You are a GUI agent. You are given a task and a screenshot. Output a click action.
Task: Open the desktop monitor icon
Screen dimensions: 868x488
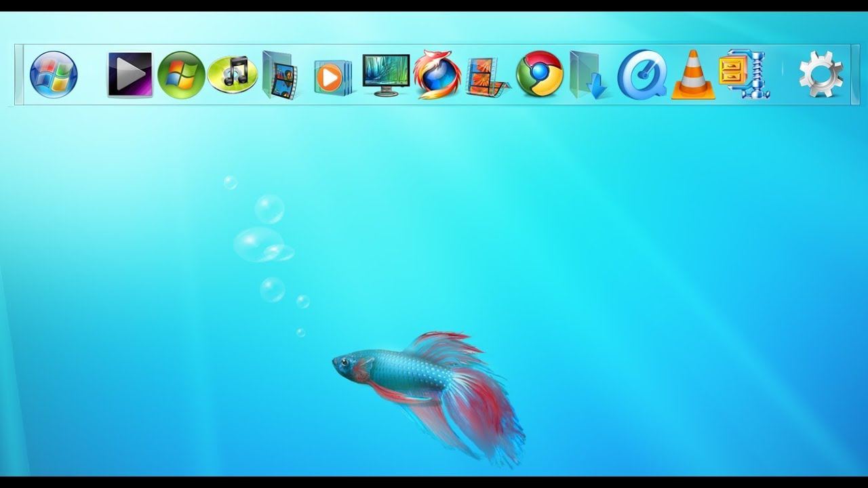(x=386, y=75)
